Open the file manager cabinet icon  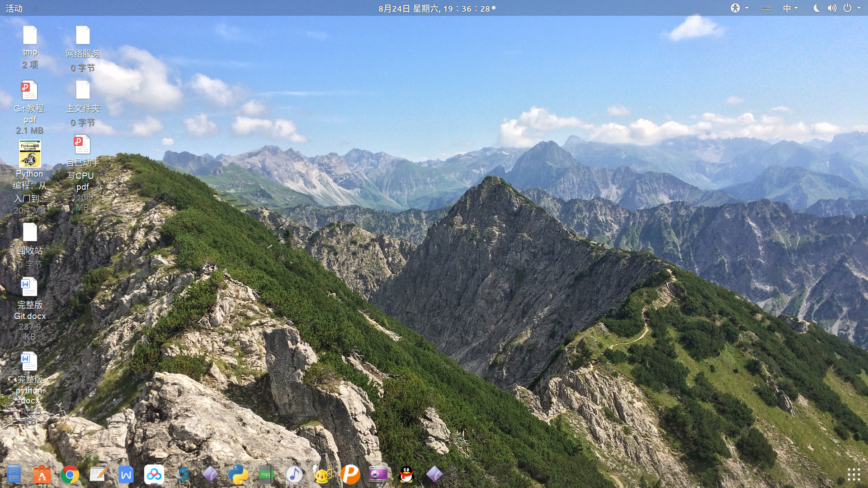click(14, 474)
